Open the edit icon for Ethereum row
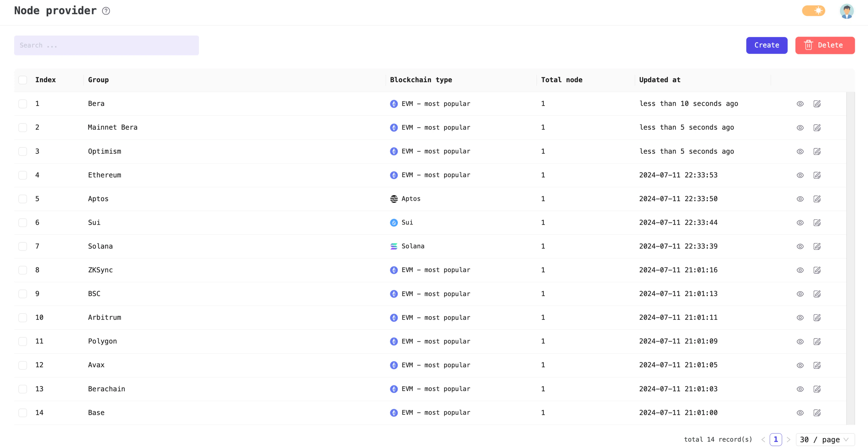868x448 pixels. point(817,175)
